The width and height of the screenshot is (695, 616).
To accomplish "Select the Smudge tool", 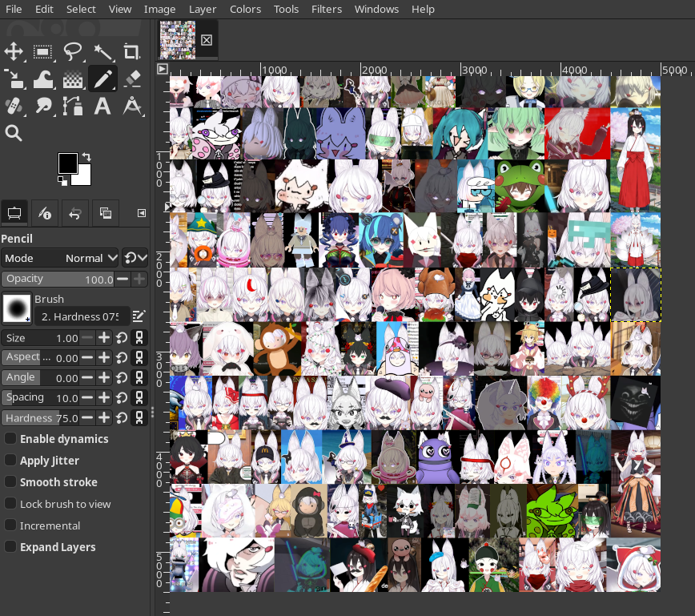I will tap(43, 106).
